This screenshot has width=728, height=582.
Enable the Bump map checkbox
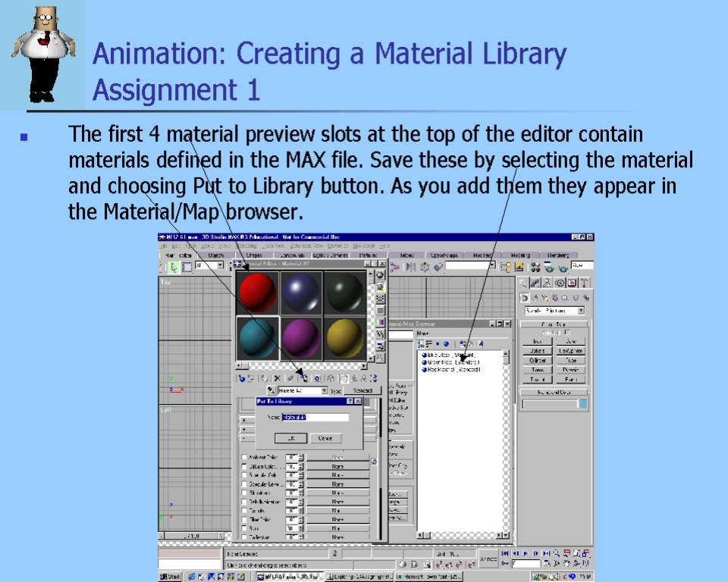(x=244, y=528)
